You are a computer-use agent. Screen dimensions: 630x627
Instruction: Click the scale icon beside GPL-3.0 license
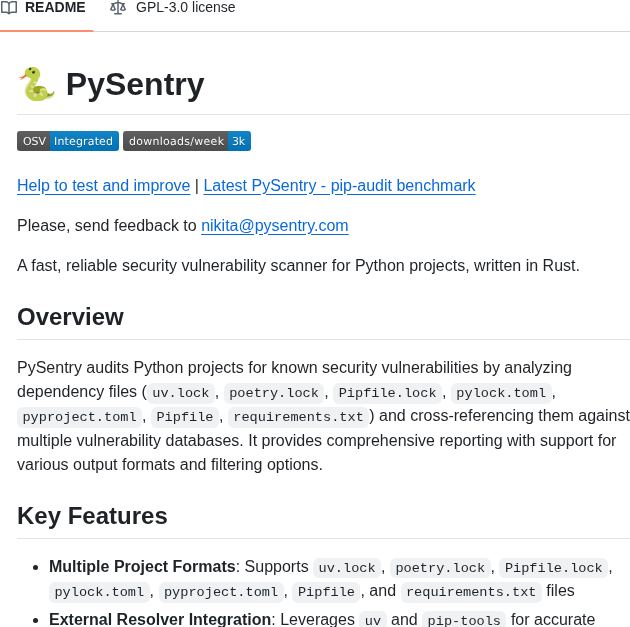[x=118, y=8]
